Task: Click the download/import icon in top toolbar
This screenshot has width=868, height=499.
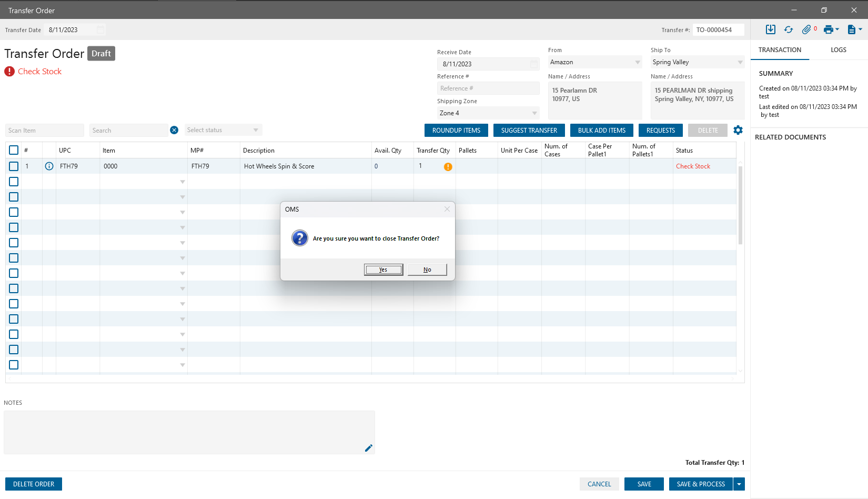Action: 770,29
